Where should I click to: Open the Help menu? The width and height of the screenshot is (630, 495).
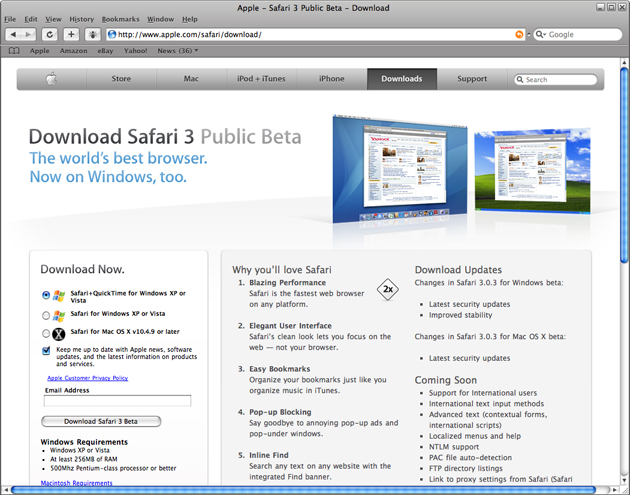(x=190, y=19)
